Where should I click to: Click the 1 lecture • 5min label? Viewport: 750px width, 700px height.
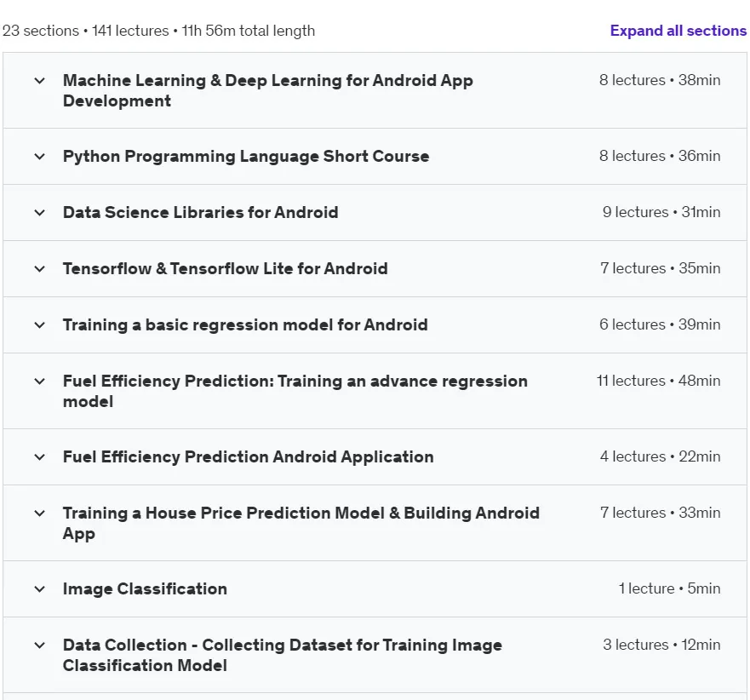(x=669, y=588)
